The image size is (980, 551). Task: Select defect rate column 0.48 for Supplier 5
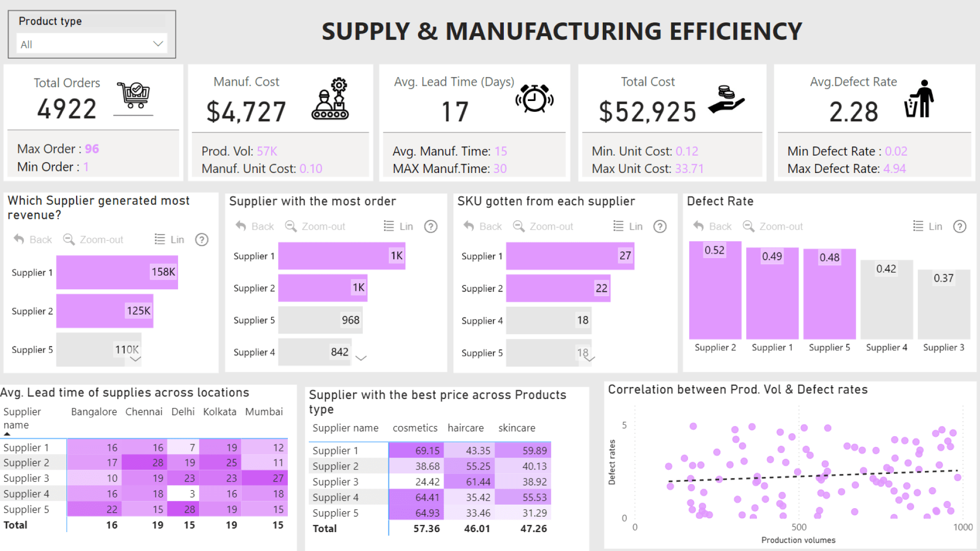click(x=829, y=294)
